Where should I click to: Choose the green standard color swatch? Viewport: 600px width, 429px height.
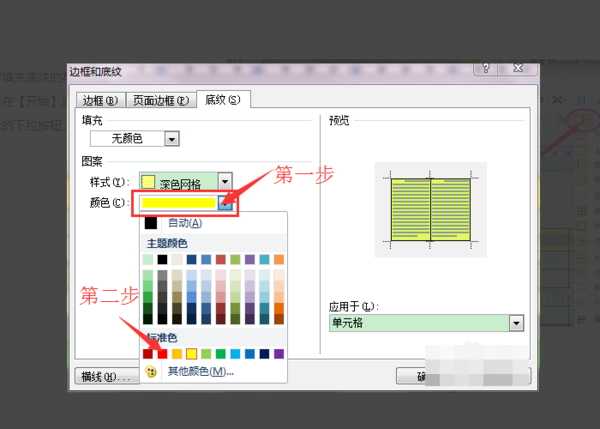point(220,354)
